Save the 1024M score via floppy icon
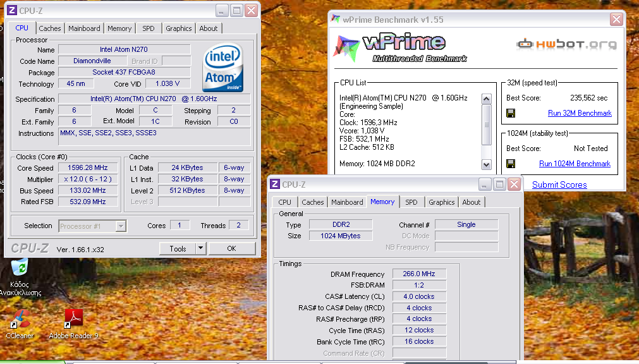Viewport: 639px width, 364px height. (511, 164)
